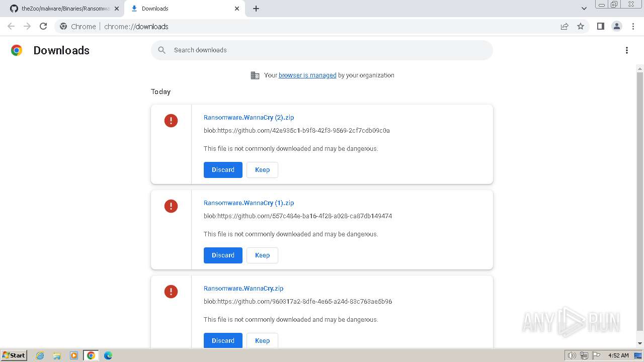This screenshot has height=362, width=644.
Task: Open the profile avatar icon
Action: (616, 26)
